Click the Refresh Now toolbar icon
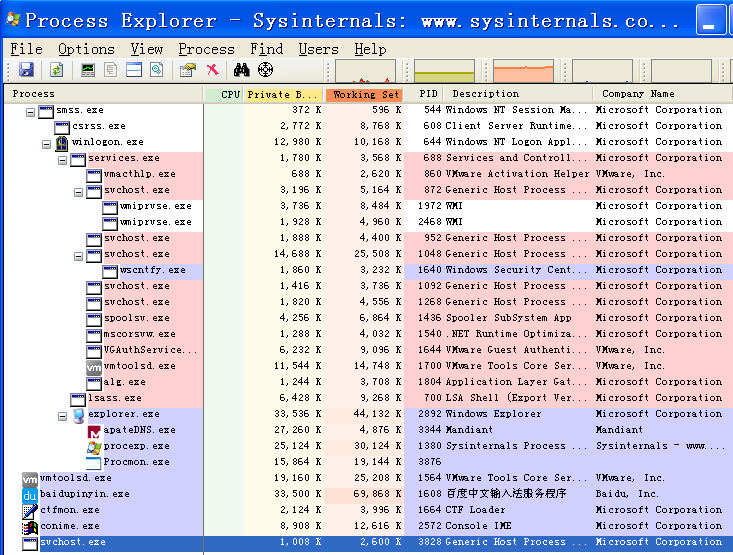This screenshot has width=733, height=555. tap(57, 70)
